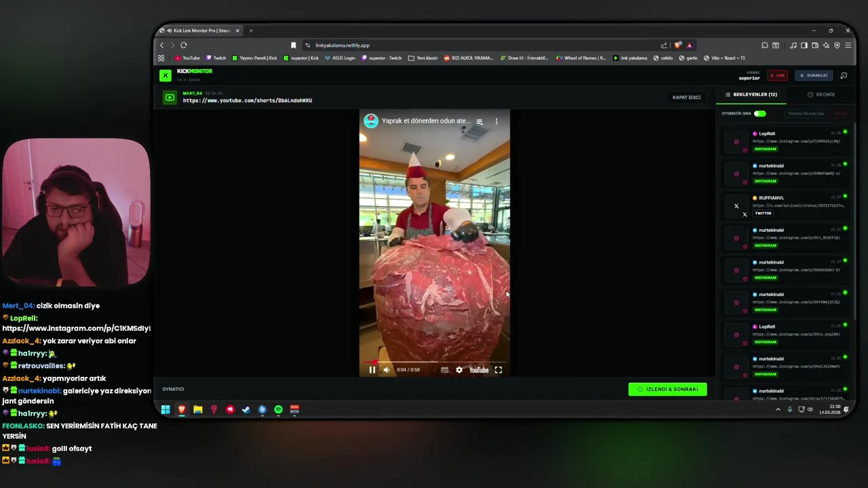Open the browser hamburger menu

point(848,45)
